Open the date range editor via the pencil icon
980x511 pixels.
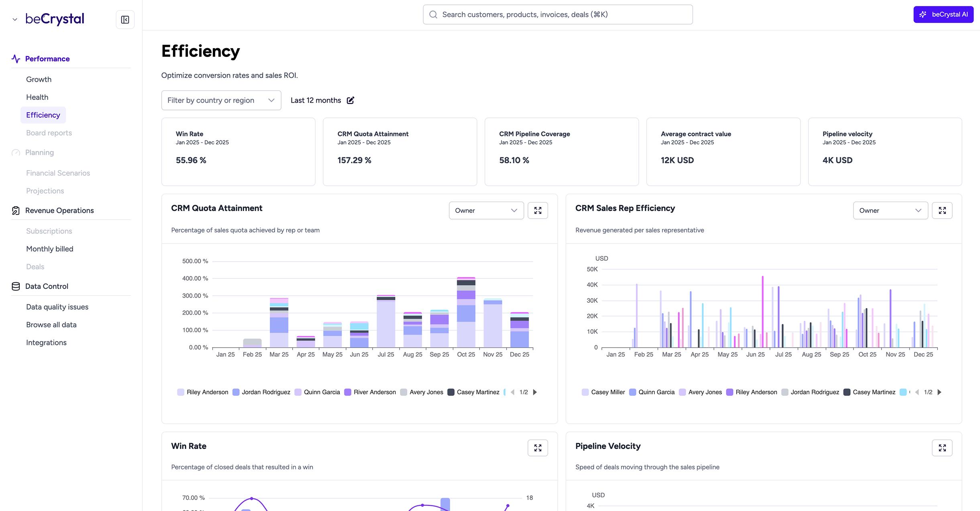[350, 100]
